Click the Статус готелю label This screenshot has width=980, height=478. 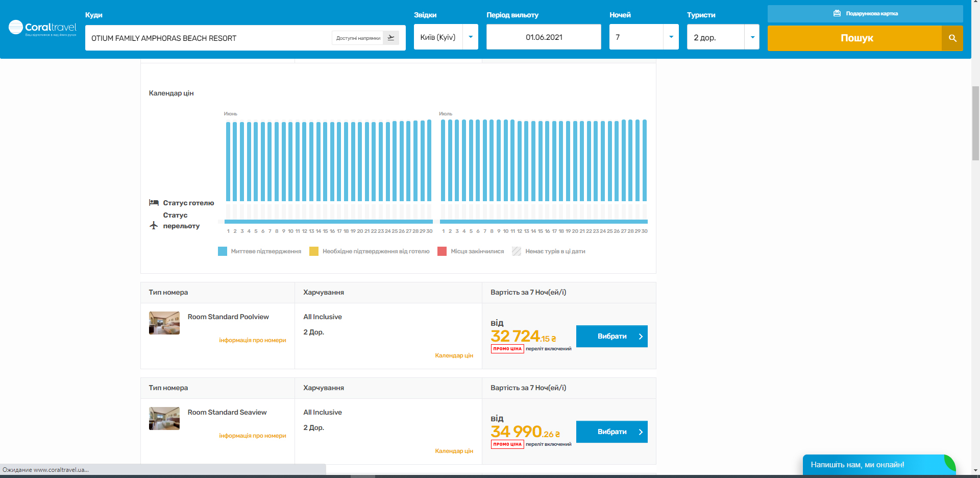click(x=188, y=203)
